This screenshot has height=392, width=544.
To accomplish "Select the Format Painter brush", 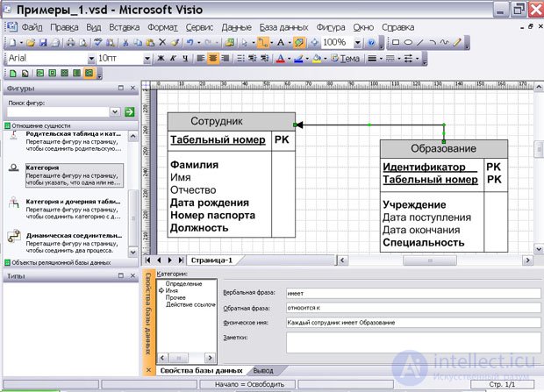I will pyautogui.click(x=175, y=43).
